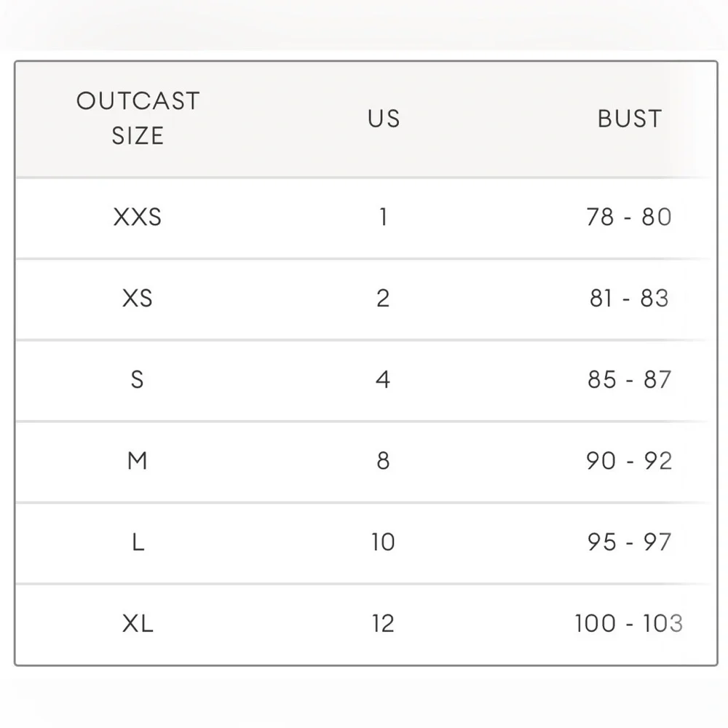
Task: Click the BUST column header
Action: (x=630, y=119)
